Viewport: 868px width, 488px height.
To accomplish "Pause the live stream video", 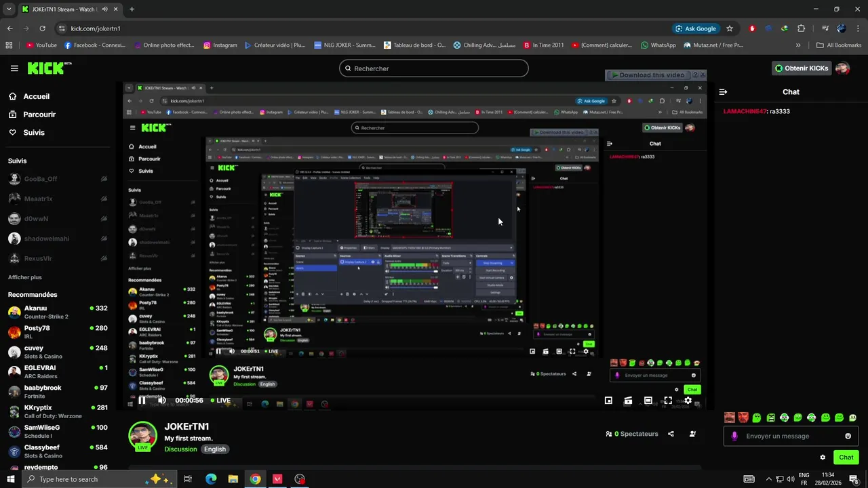I will [142, 400].
